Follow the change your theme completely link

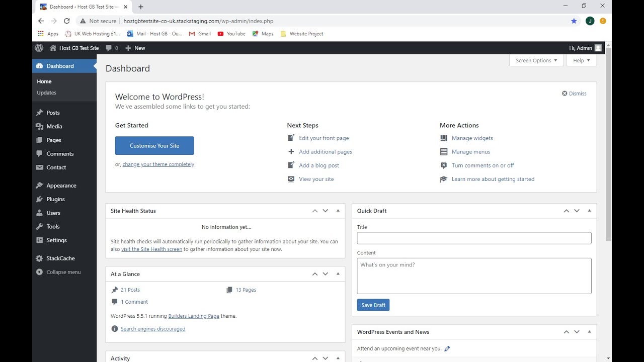(158, 164)
